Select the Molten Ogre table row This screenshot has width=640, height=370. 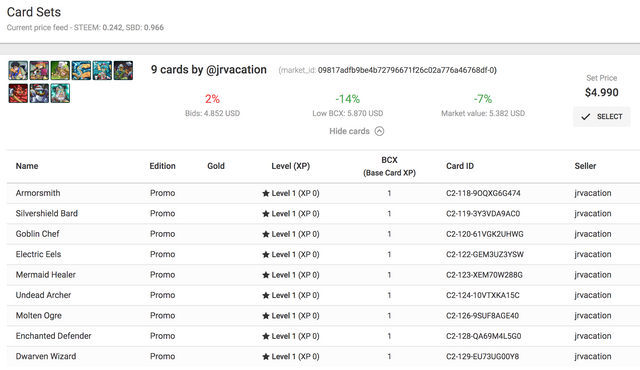[323, 316]
